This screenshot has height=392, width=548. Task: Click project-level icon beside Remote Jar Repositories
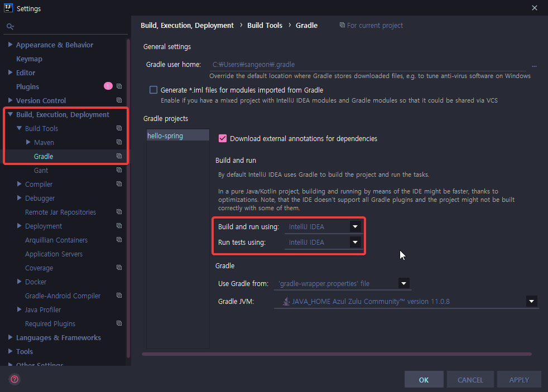pos(119,212)
